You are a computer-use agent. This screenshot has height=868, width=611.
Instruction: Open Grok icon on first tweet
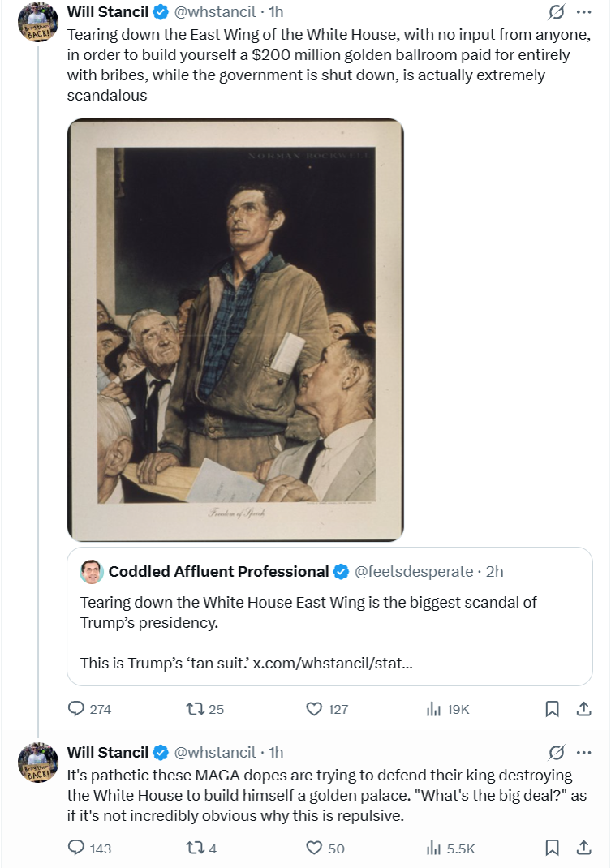point(557,12)
